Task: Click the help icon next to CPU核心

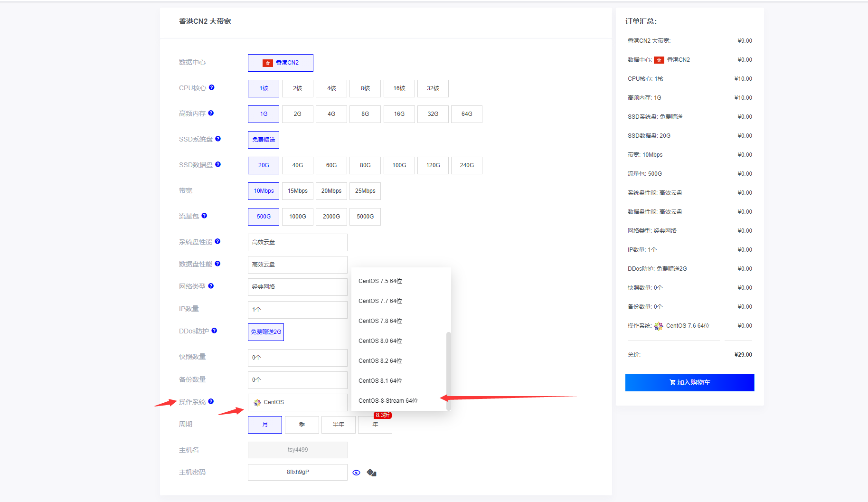Action: tap(212, 87)
